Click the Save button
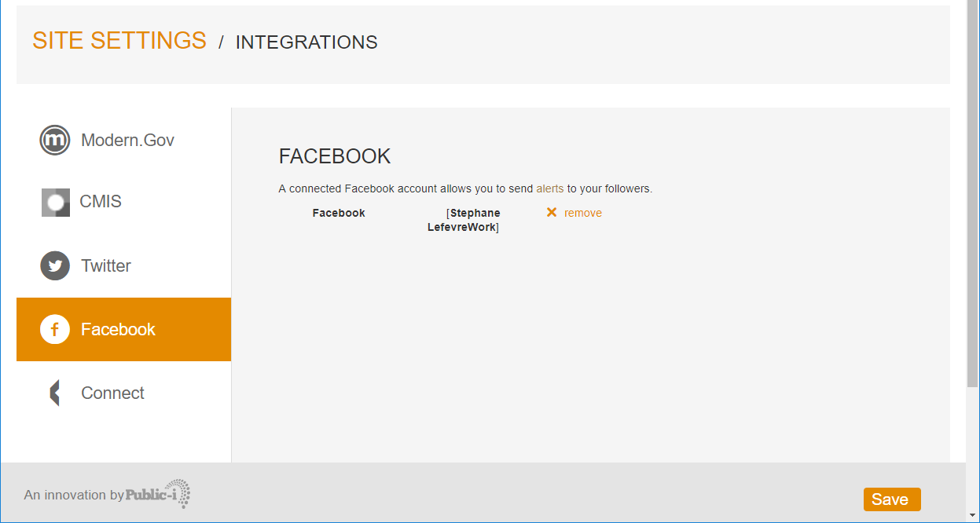Screen dimensions: 980x523 point(891,499)
